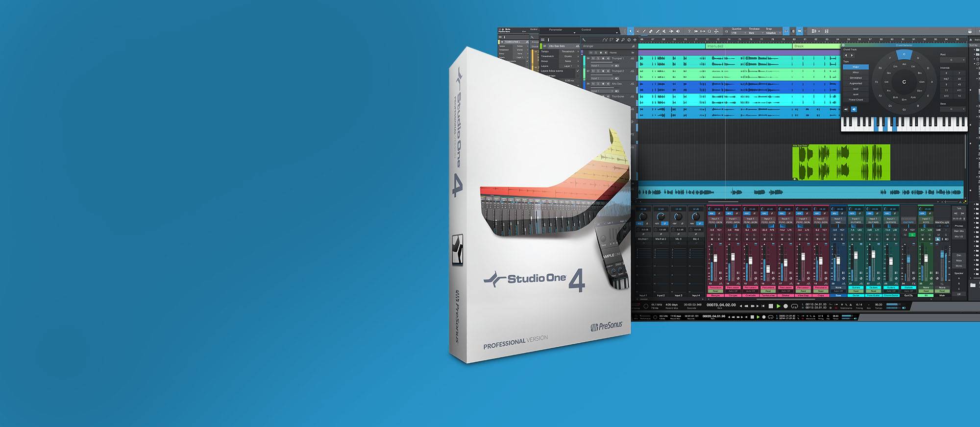Open the Timebase Bars dropdown
This screenshot has width=980, height=427.
pyautogui.click(x=756, y=33)
